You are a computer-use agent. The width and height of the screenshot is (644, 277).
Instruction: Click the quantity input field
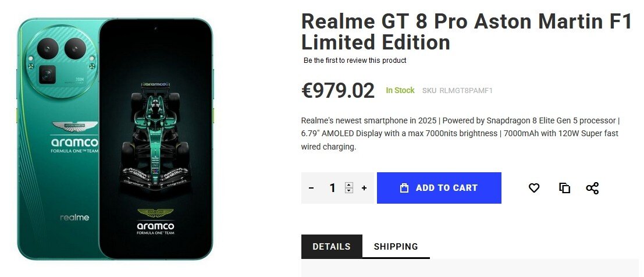click(x=333, y=188)
